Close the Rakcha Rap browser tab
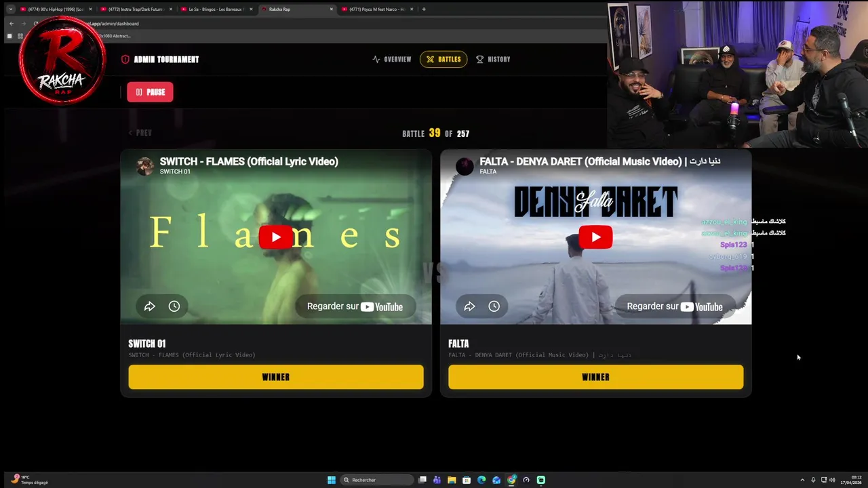Screen dimensions: 868x488 [332, 9]
